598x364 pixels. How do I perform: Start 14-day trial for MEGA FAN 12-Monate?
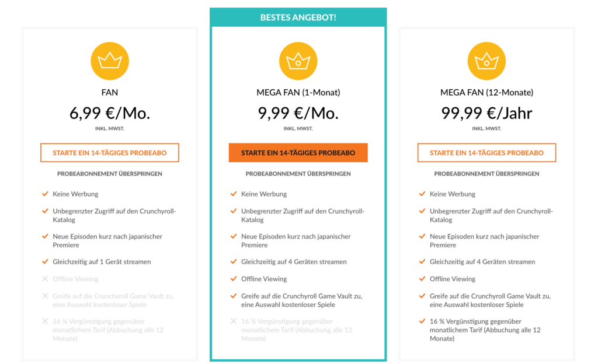486,153
